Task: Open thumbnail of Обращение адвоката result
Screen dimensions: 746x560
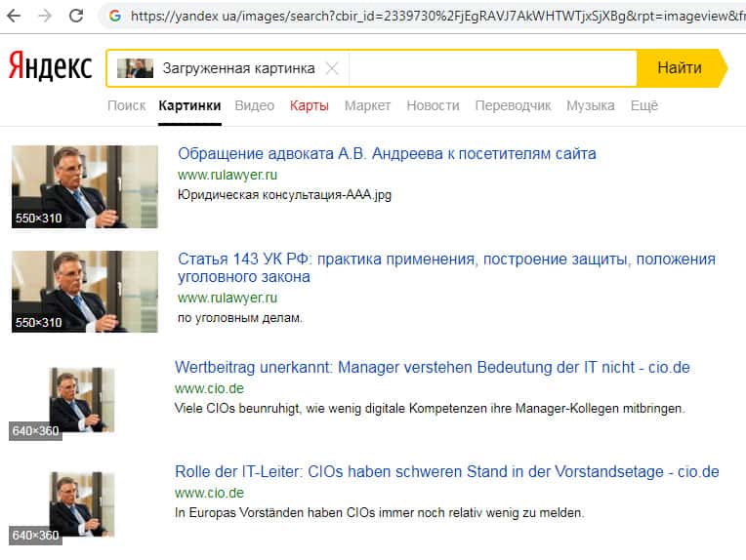Action: (85, 186)
